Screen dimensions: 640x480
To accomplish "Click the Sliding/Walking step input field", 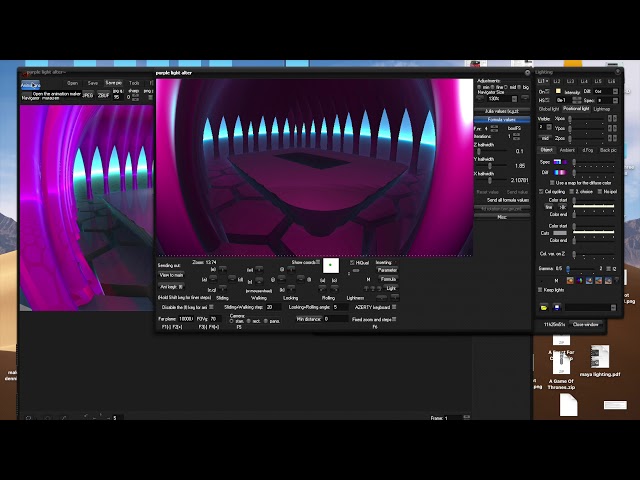I will click(x=273, y=307).
